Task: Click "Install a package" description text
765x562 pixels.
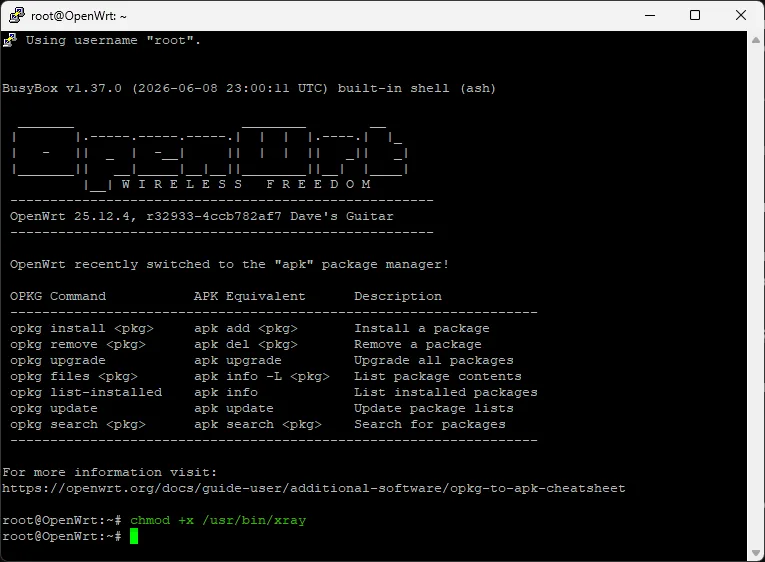Action: point(422,328)
